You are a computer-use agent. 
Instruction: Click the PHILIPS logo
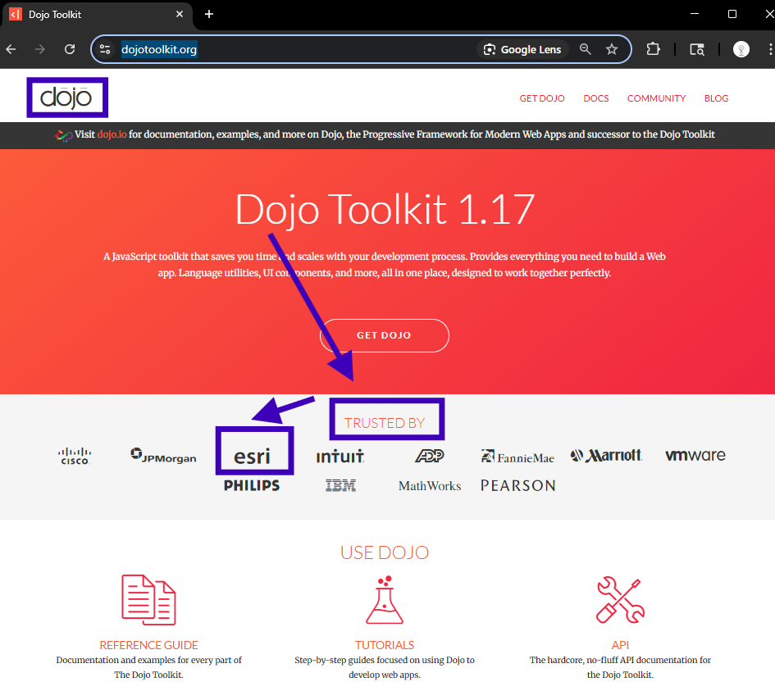pos(252,485)
